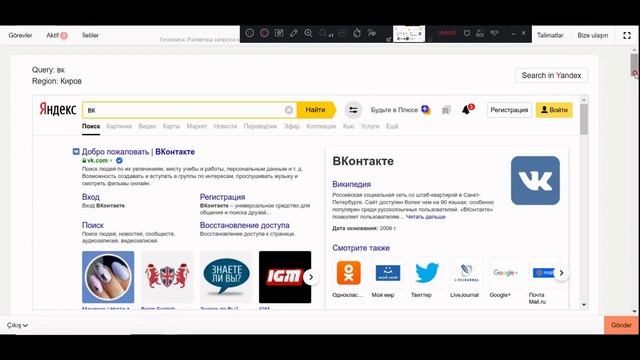Viewport: 640px width, 360px height.
Task: Open the manicure nails community thumbnail
Action: coord(108,277)
